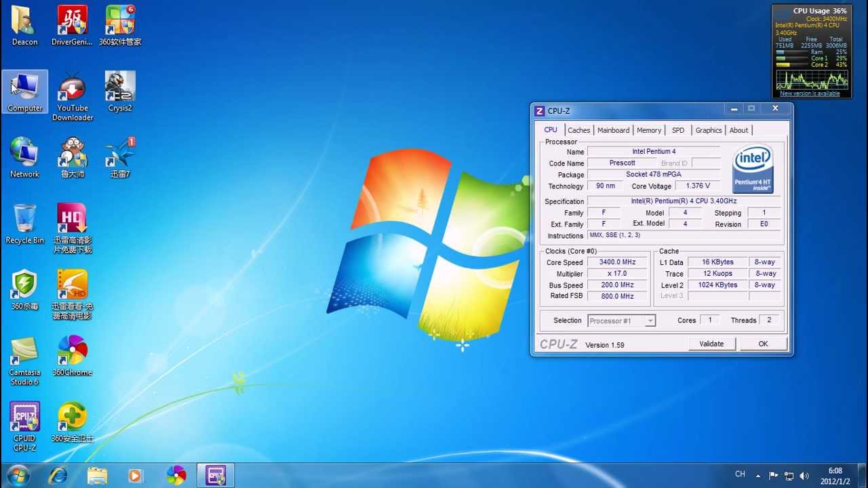Select the Recycle Bin icon
The image size is (868, 488).
24,224
